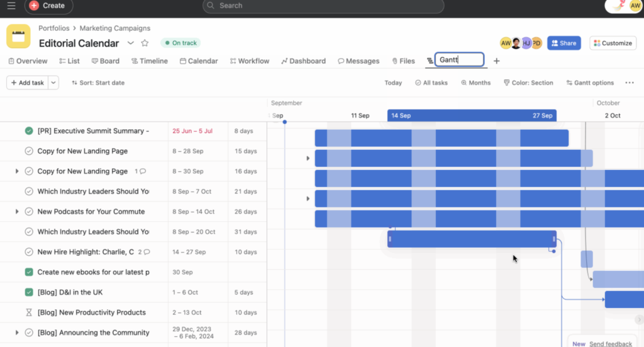
Task: Open the hamburger navigation menu
Action: (x=11, y=6)
